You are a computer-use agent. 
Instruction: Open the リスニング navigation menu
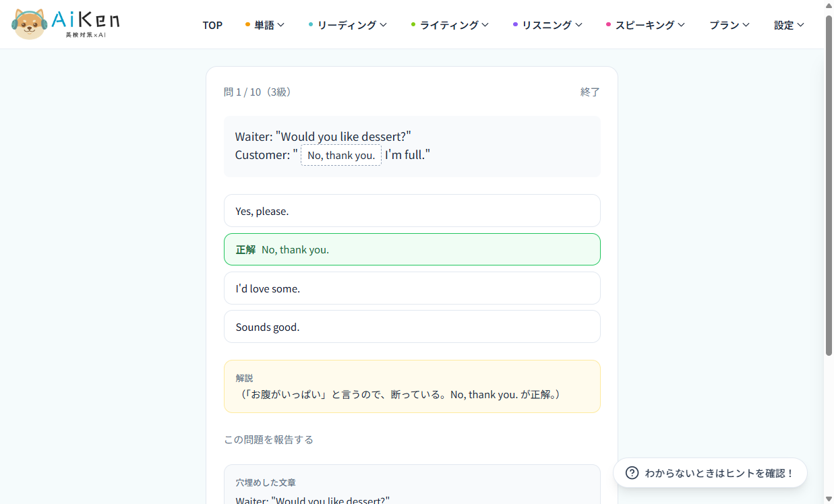coord(547,25)
